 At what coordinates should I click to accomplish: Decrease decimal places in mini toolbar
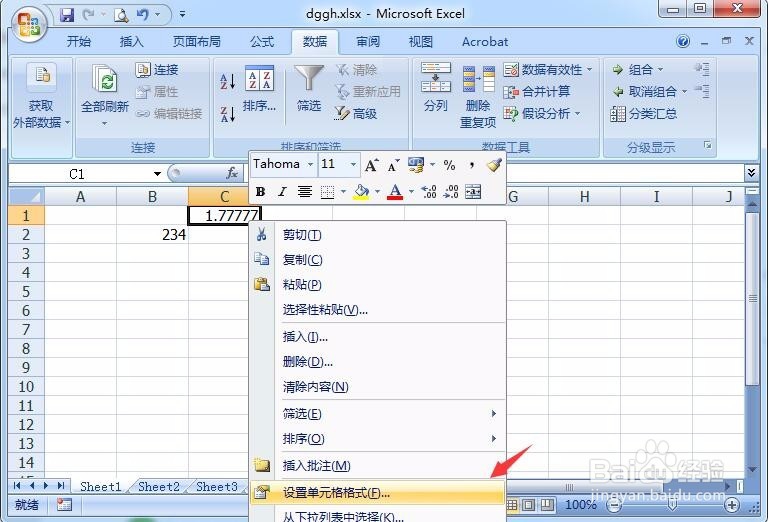pos(451,191)
